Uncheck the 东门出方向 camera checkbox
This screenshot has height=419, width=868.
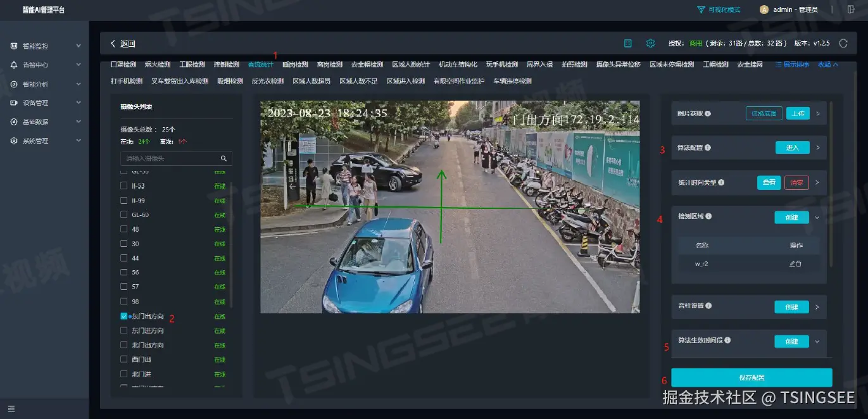point(124,316)
